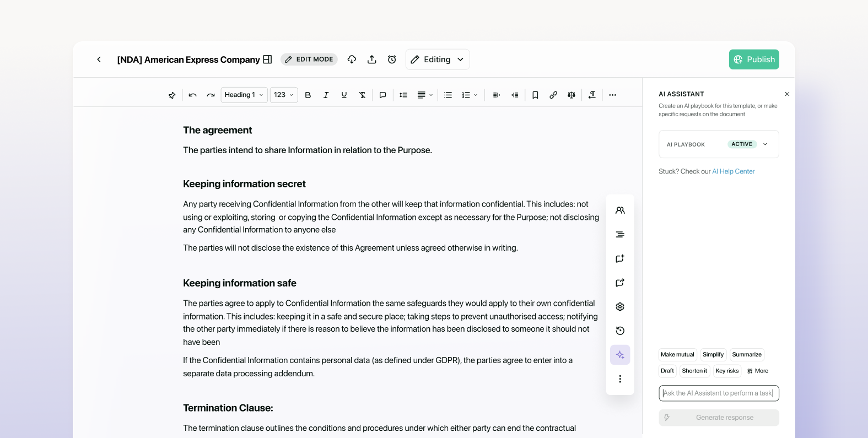Click the heading 'Keeping information secret'
Image resolution: width=868 pixels, height=438 pixels.
pos(244,184)
